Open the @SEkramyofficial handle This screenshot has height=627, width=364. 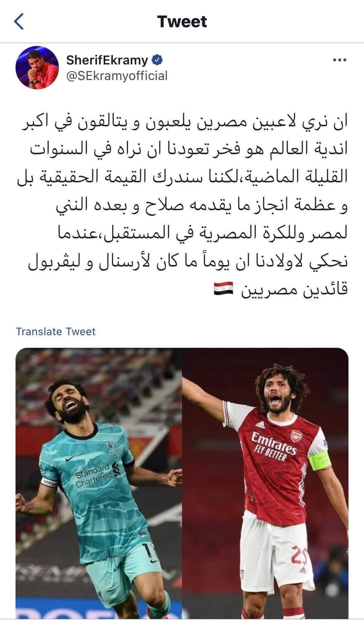117,76
